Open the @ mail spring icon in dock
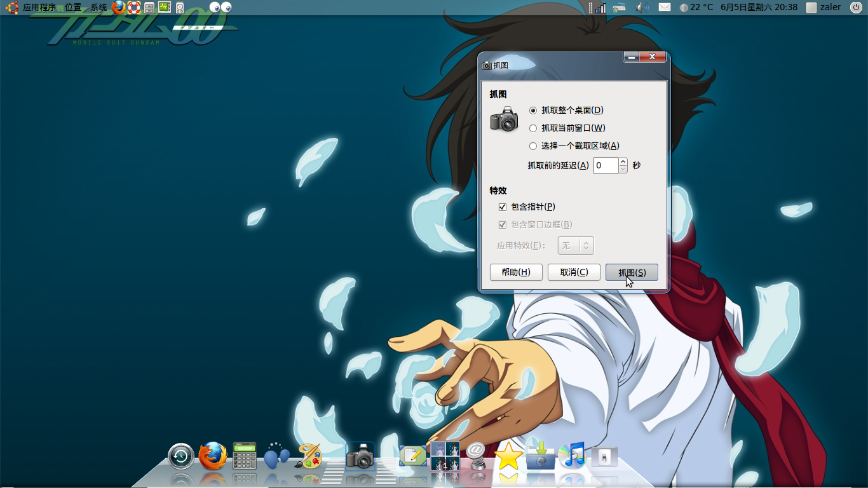 click(x=477, y=456)
